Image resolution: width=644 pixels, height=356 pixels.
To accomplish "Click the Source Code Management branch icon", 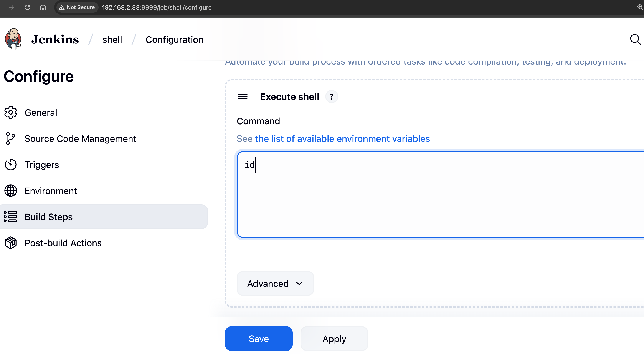I will coord(10,138).
